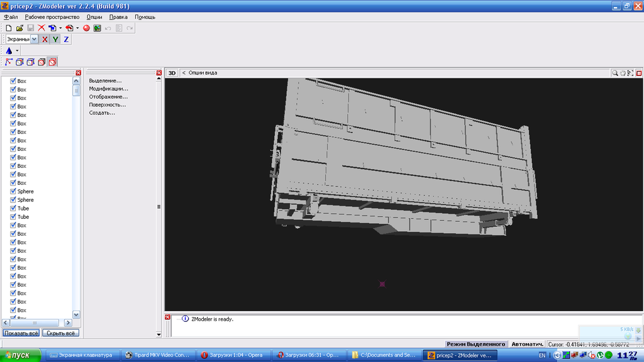Expand the Создать... command group
The image size is (644, 362).
click(x=102, y=113)
